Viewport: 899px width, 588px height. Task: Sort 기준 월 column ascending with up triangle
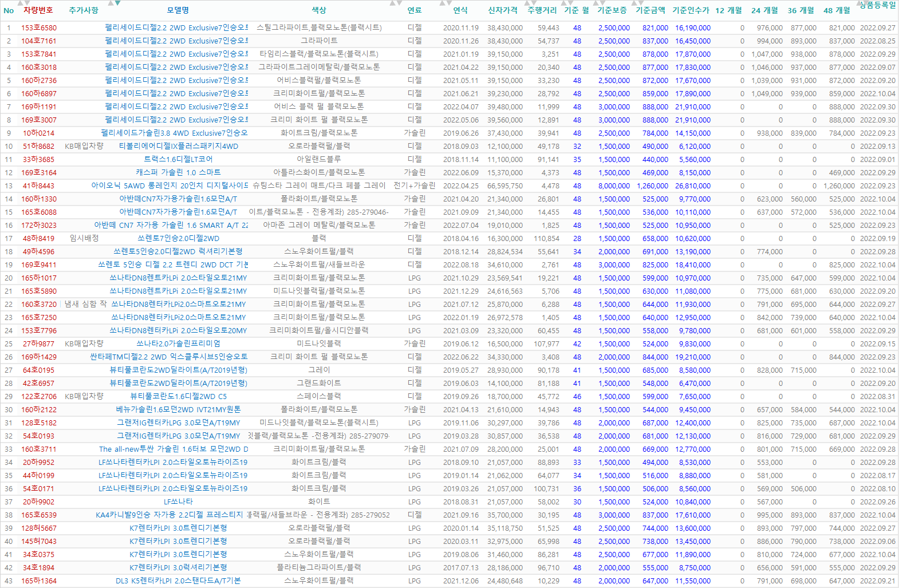563,2
